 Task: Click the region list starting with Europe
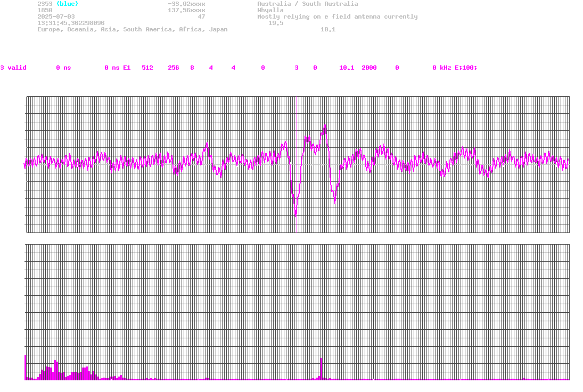click(x=133, y=29)
